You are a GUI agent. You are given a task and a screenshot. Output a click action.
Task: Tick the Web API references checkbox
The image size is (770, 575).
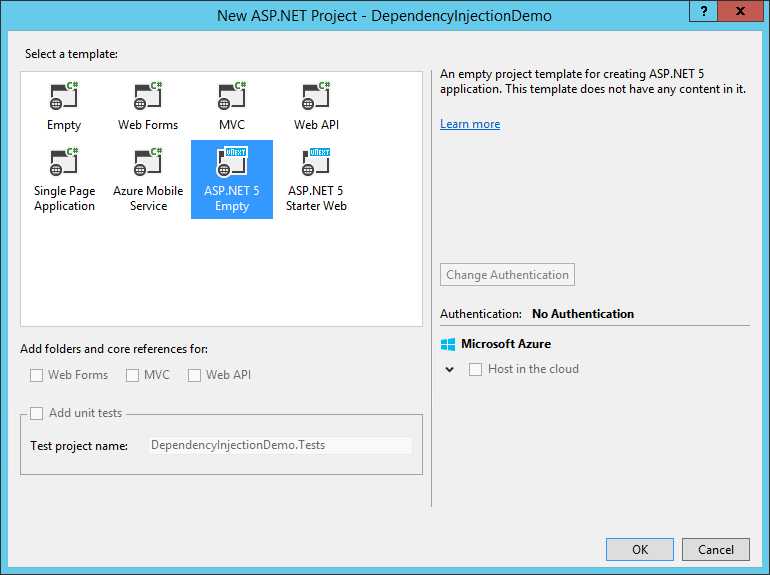point(194,375)
